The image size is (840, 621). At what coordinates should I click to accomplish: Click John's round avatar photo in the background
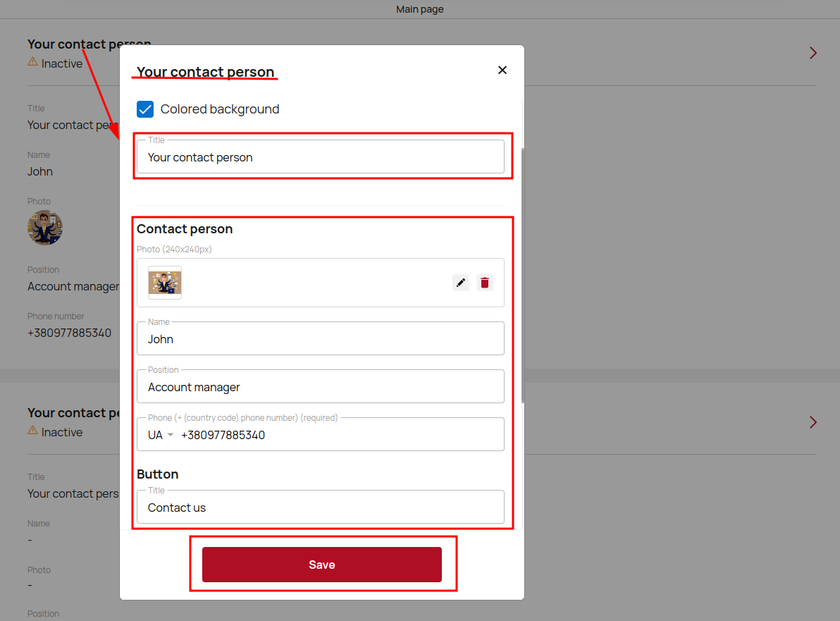click(45, 228)
